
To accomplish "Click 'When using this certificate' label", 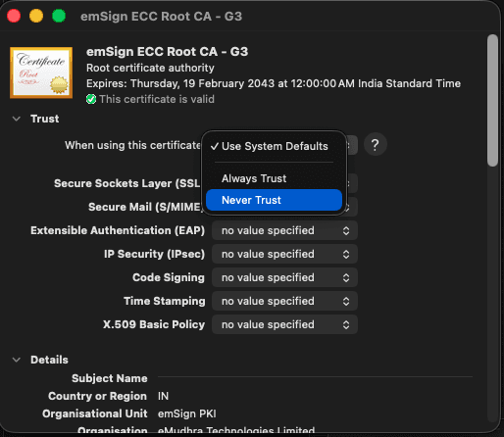I will click(x=132, y=145).
